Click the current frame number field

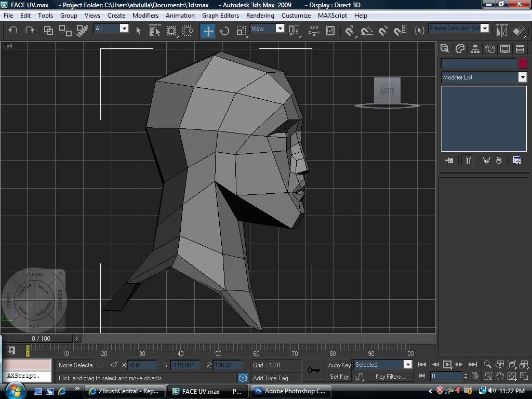446,376
